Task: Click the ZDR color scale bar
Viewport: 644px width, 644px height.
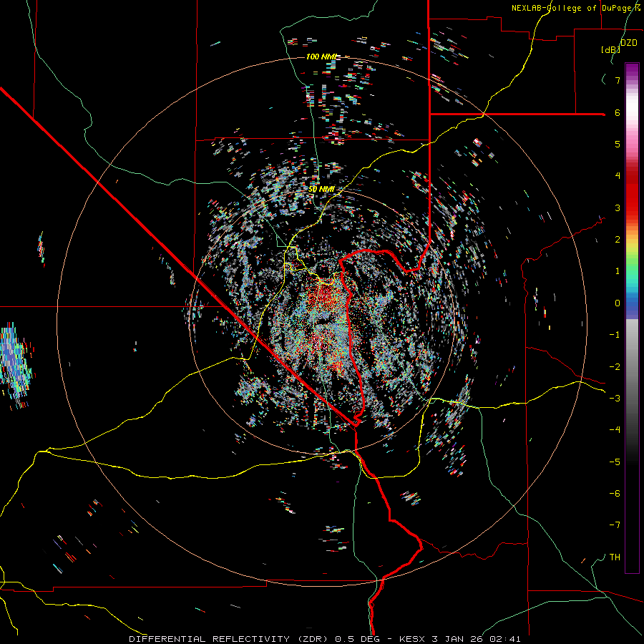Action: pyautogui.click(x=632, y=318)
